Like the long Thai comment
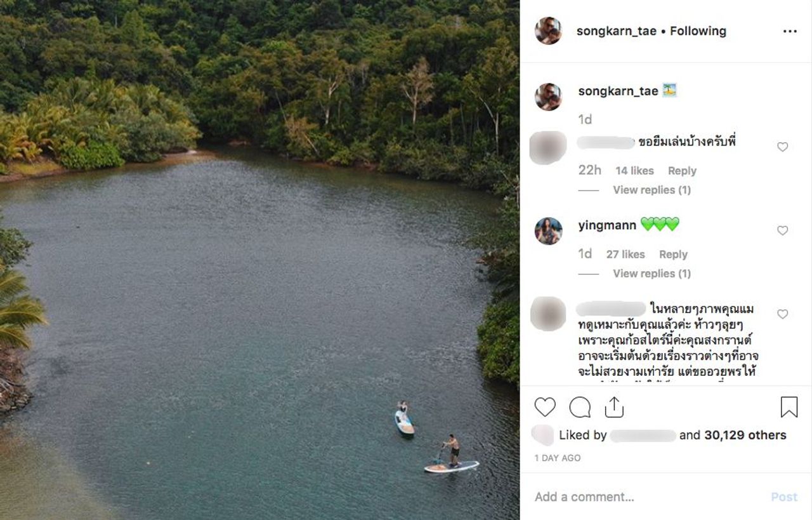 point(783,314)
